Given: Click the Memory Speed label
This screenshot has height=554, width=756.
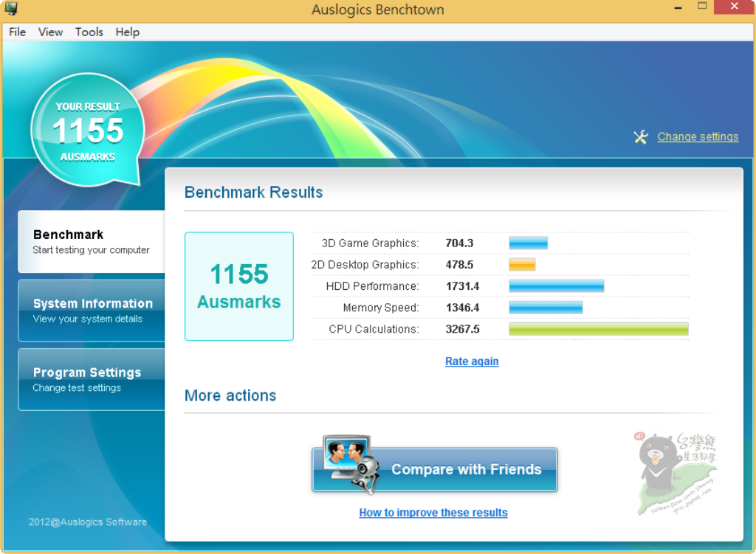Looking at the screenshot, I should click(x=381, y=308).
